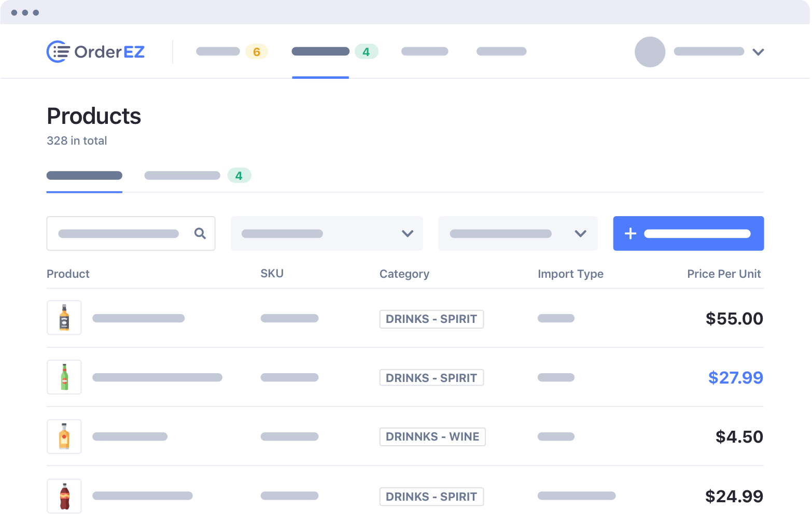Click the cola bottle thumbnail in the last row

coord(64,495)
